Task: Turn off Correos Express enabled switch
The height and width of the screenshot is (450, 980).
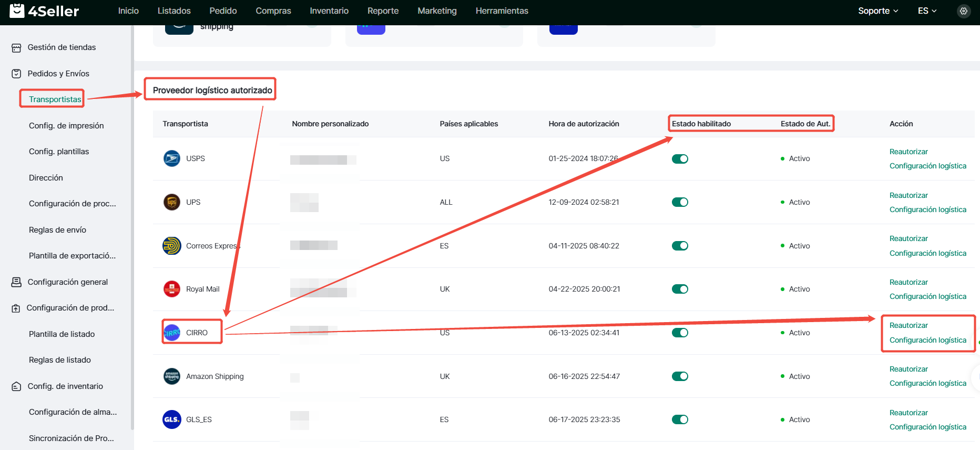Action: (x=680, y=246)
